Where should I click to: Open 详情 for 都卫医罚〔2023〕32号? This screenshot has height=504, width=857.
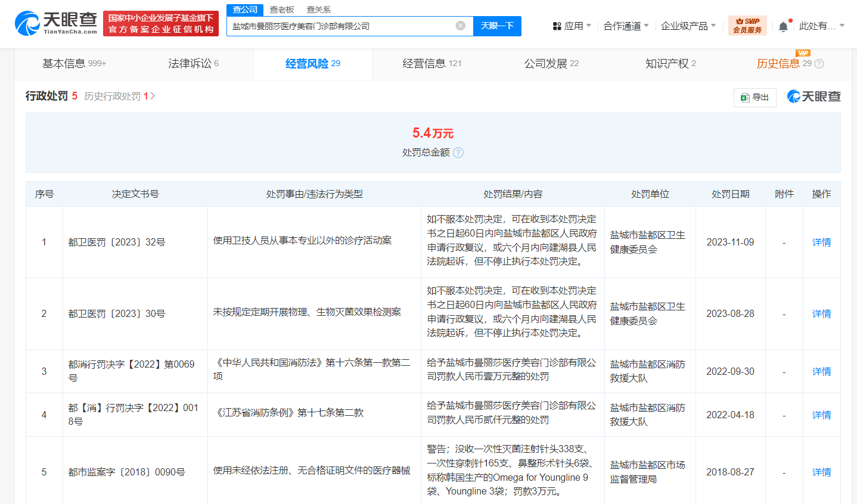click(x=822, y=242)
